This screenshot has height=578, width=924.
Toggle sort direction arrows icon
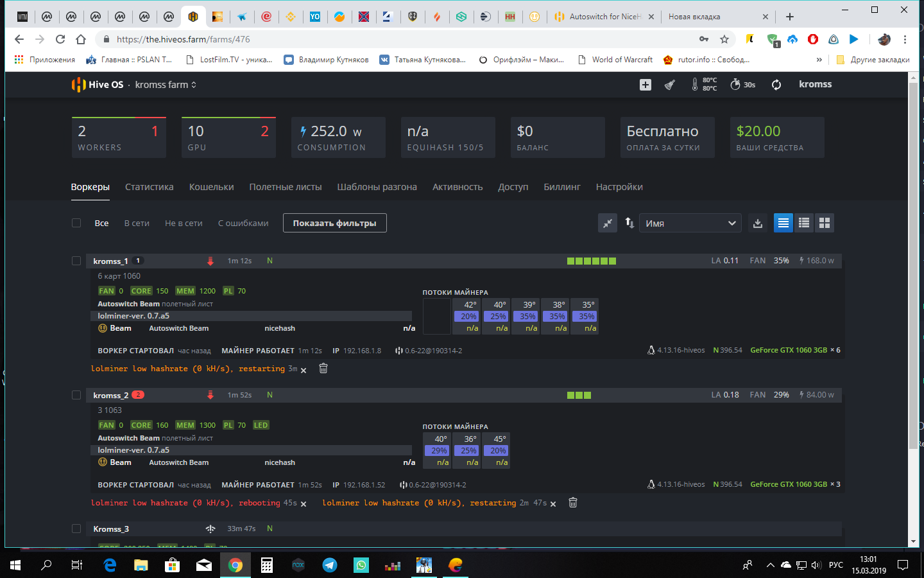(x=629, y=223)
